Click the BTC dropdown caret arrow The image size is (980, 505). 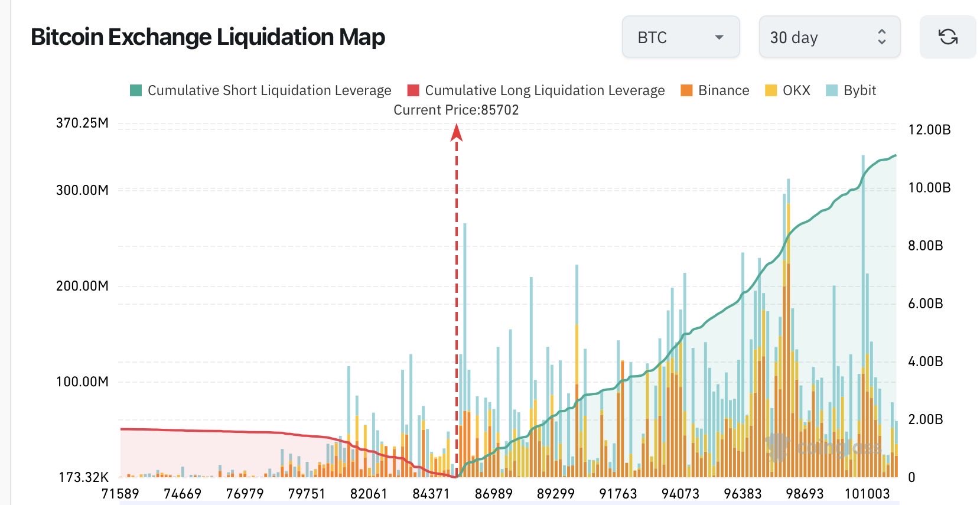pyautogui.click(x=719, y=37)
